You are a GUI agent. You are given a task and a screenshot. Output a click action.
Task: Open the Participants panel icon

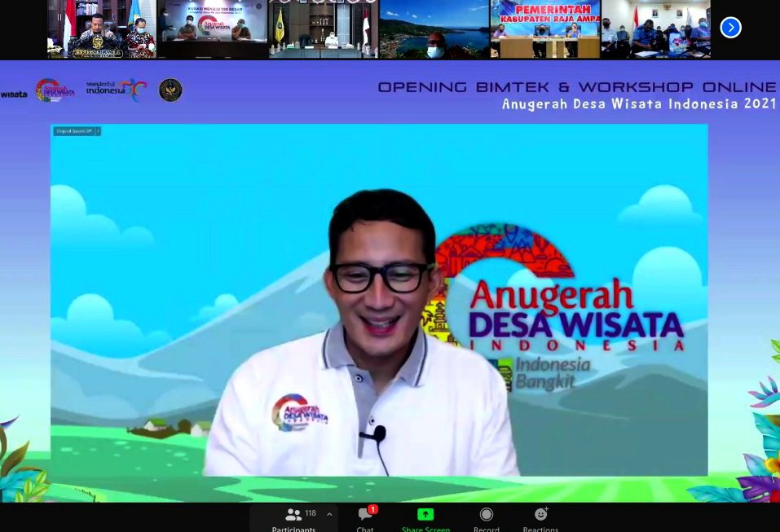(293, 514)
